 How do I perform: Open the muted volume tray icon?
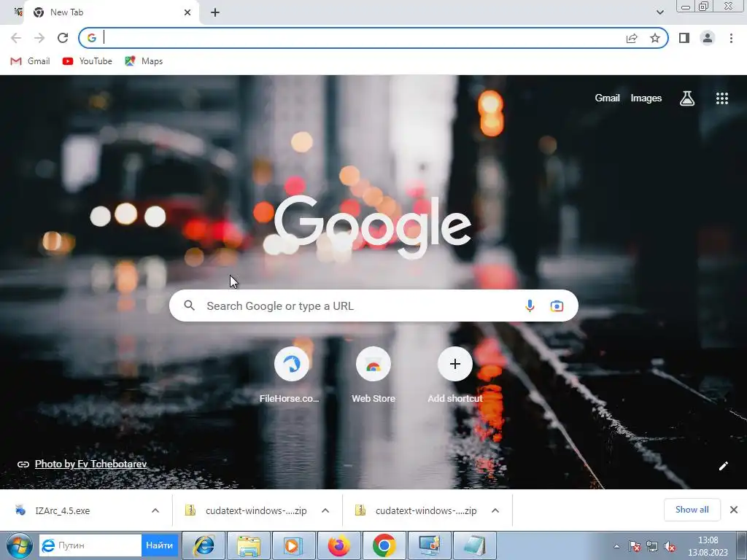[x=670, y=546]
